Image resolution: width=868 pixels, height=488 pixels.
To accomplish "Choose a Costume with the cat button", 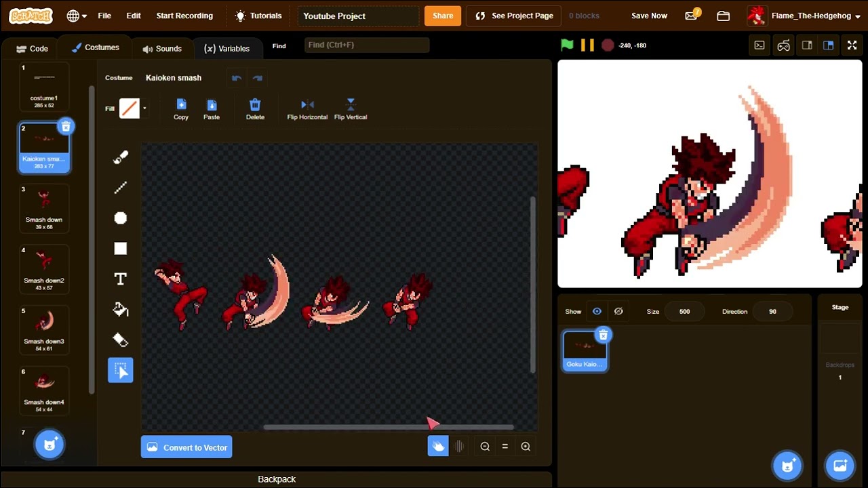I will pyautogui.click(x=50, y=445).
